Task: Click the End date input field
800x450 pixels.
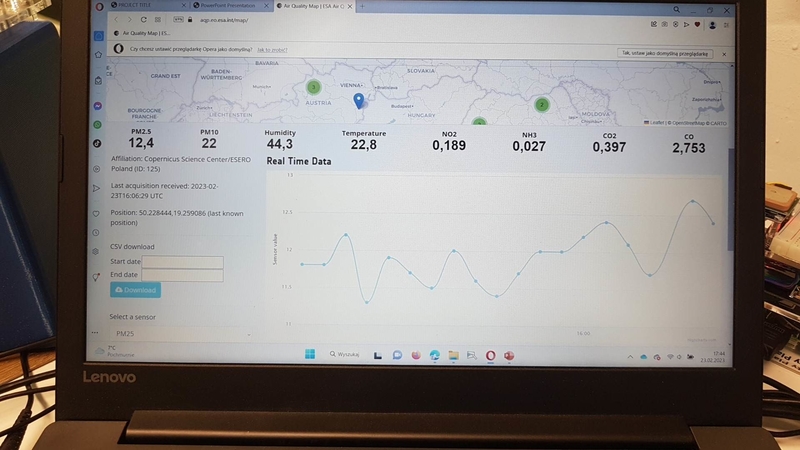Action: (x=181, y=275)
